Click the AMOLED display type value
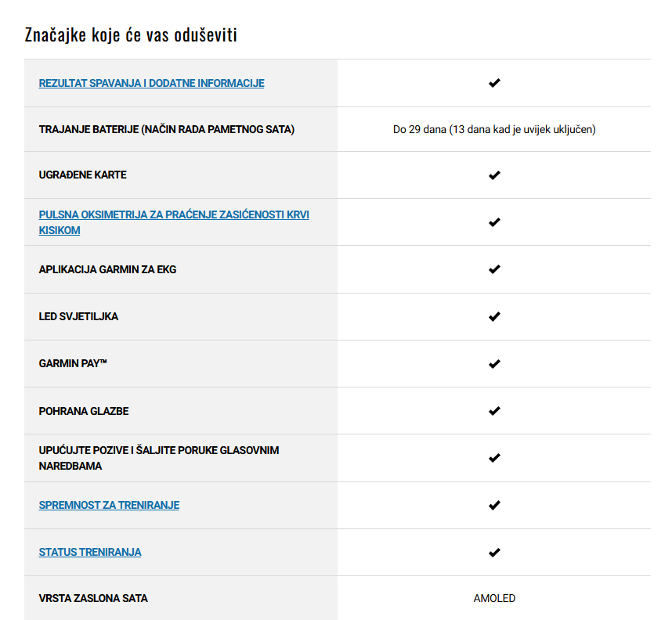Screen dimensions: 672x620 coord(494,598)
